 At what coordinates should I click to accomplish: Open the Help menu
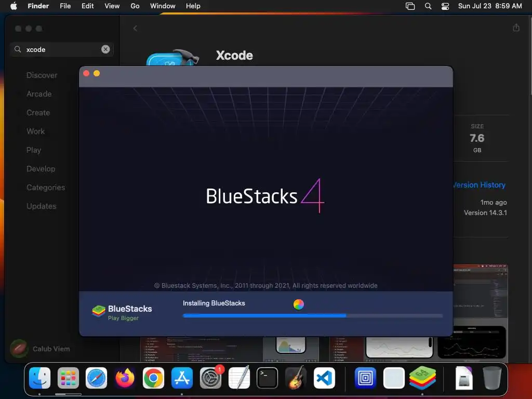(x=193, y=6)
